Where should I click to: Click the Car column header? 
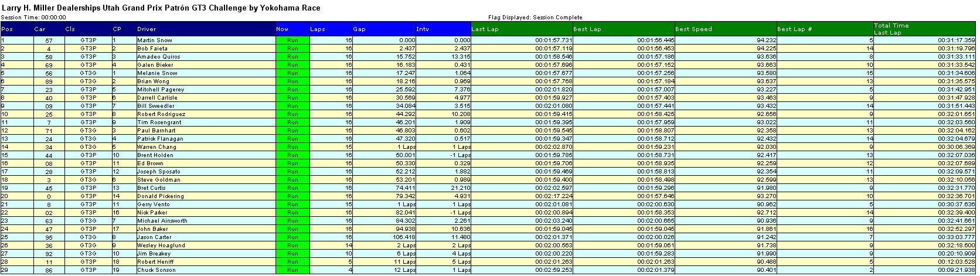coord(40,29)
